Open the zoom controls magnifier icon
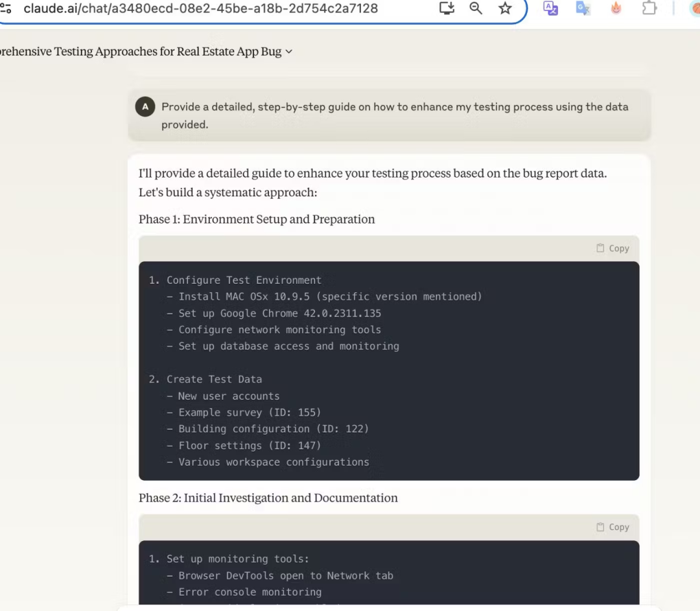This screenshot has height=611, width=700. 476,8
